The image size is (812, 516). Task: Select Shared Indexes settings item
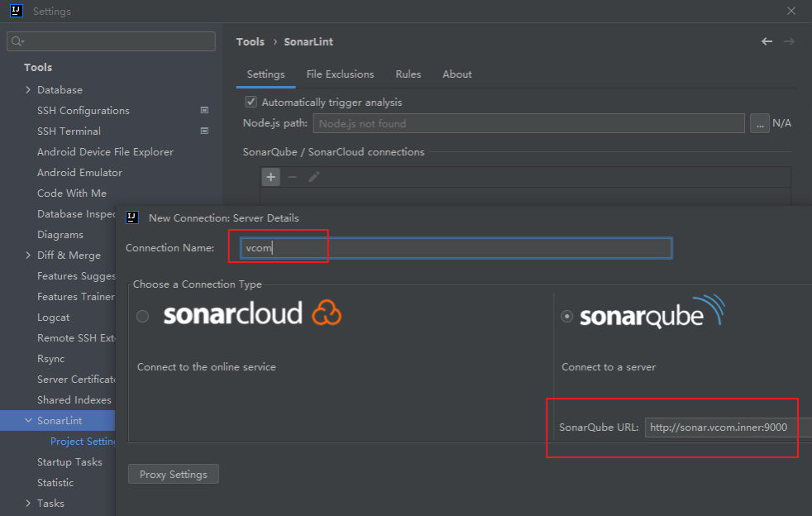[74, 400]
